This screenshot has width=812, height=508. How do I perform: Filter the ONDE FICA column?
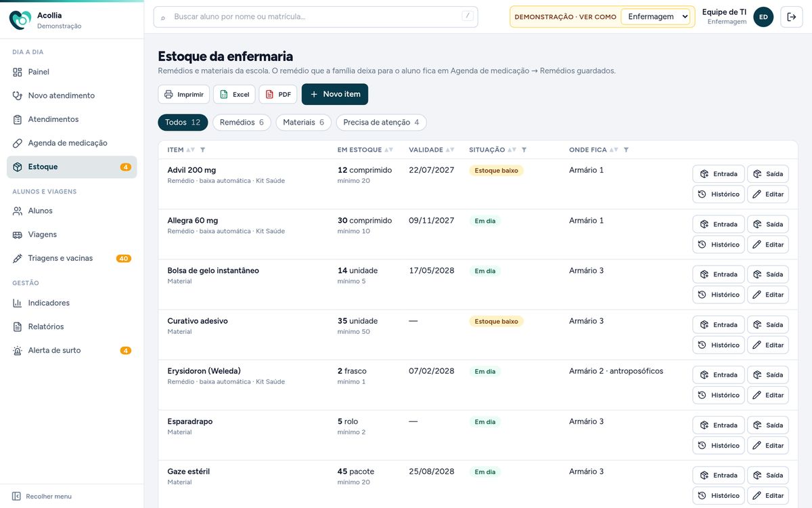626,150
